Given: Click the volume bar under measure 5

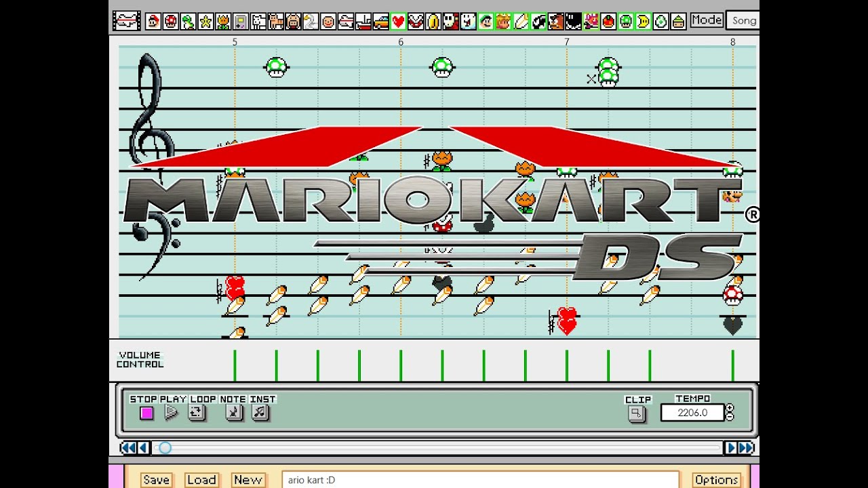Looking at the screenshot, I should tap(235, 365).
